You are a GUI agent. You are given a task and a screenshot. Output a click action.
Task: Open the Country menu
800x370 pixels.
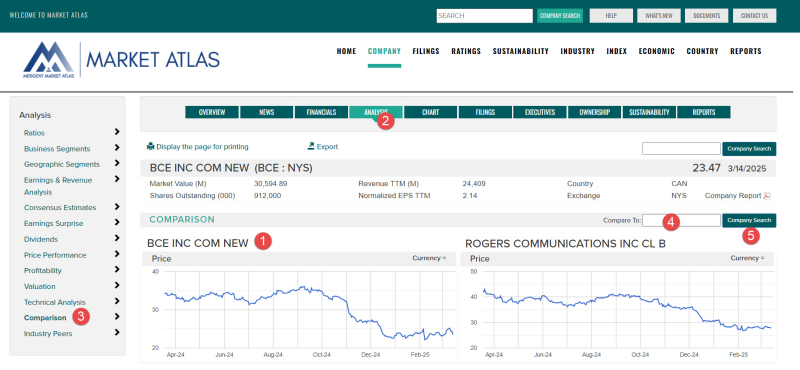click(702, 51)
